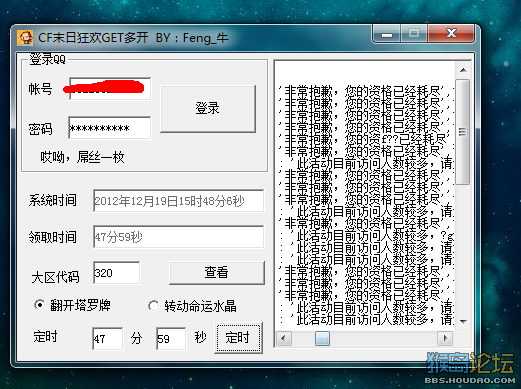This screenshot has width=521, height=389.
Task: Click the horizontal scroll left arrow
Action: [x=284, y=339]
